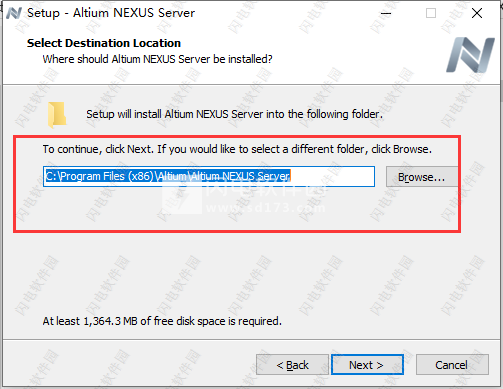Screen dimensions: 503x389
Task: Click inside the highlighted installation path text
Action: 167,176
